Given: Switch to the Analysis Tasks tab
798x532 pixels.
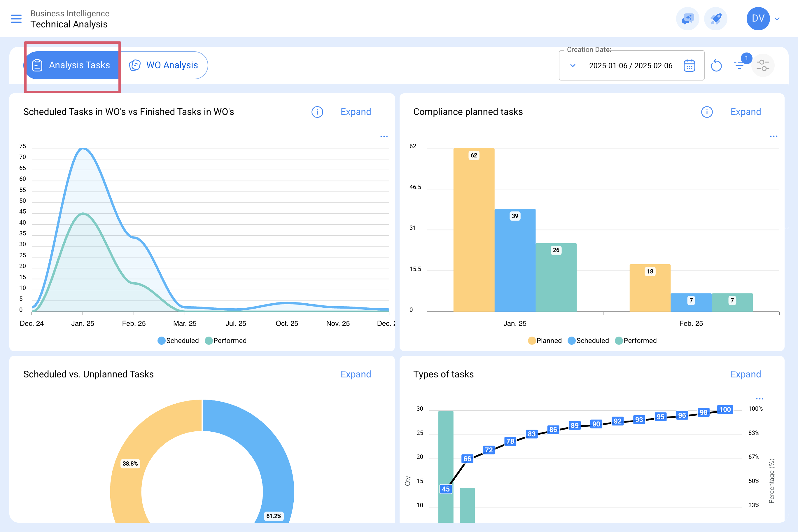Looking at the screenshot, I should [x=71, y=65].
